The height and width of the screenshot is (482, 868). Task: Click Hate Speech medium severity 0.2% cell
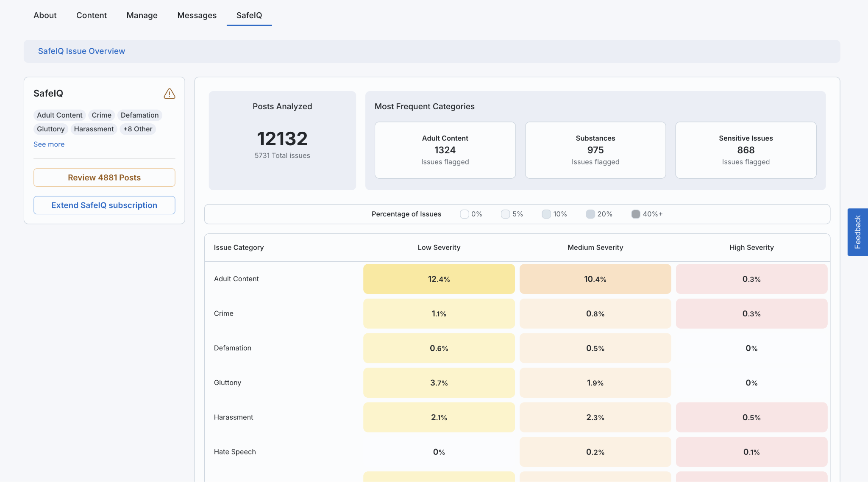pos(595,452)
